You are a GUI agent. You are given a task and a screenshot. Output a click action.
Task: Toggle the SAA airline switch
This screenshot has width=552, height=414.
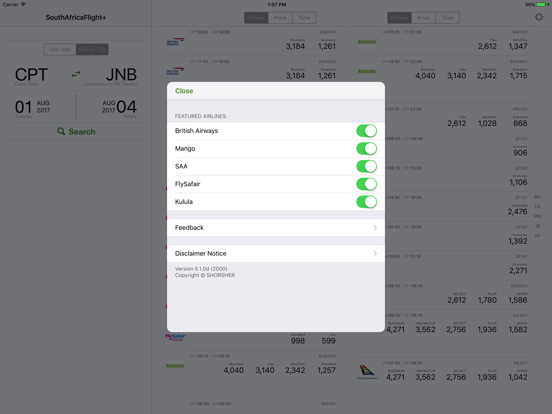coord(366,166)
